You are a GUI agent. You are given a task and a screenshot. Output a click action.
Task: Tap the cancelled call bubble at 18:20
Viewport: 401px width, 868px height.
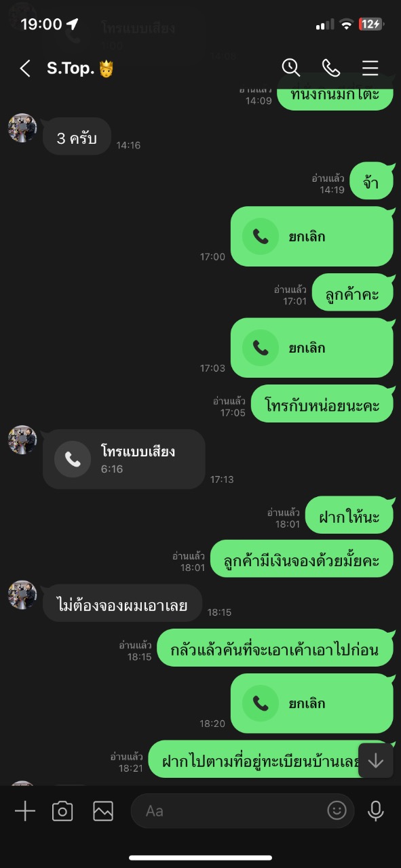(312, 703)
